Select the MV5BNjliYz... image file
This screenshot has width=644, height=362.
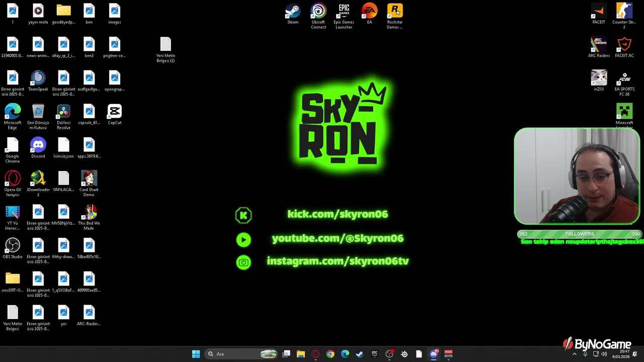(x=63, y=215)
